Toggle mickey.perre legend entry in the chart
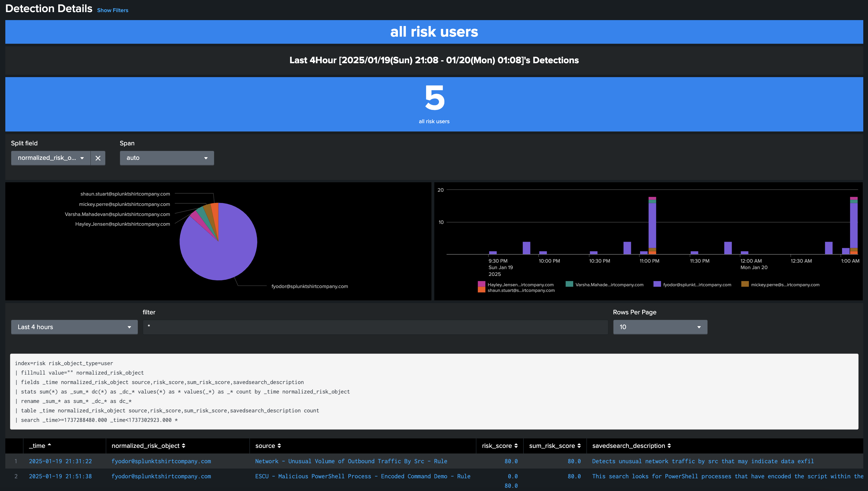Screen dimensions: 868x491 tap(785, 284)
